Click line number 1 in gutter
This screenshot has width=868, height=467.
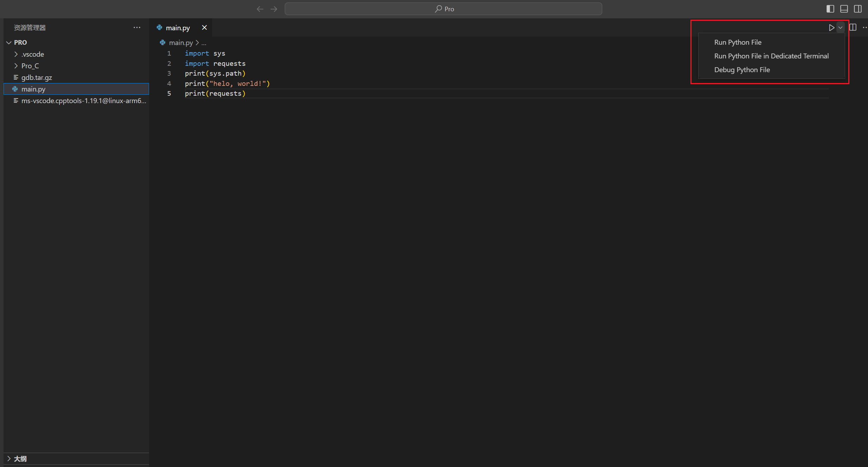pyautogui.click(x=169, y=53)
